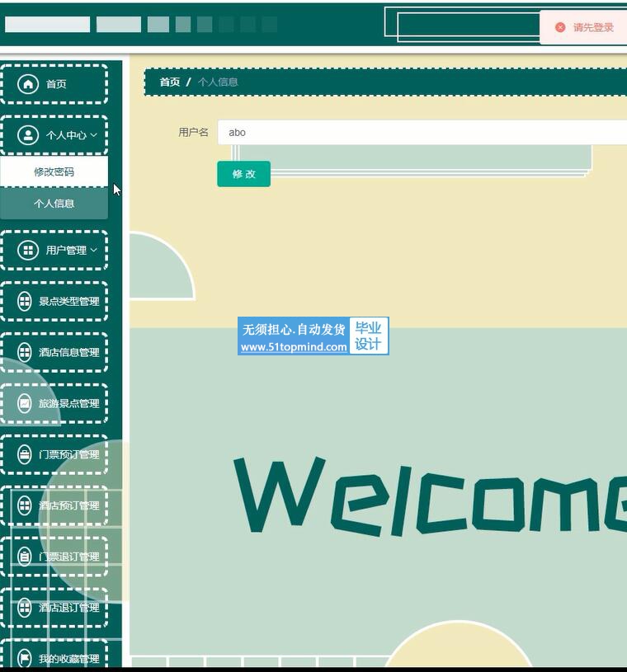Click the red error icon in 请先登录 notice
The height and width of the screenshot is (672, 627).
pos(560,27)
